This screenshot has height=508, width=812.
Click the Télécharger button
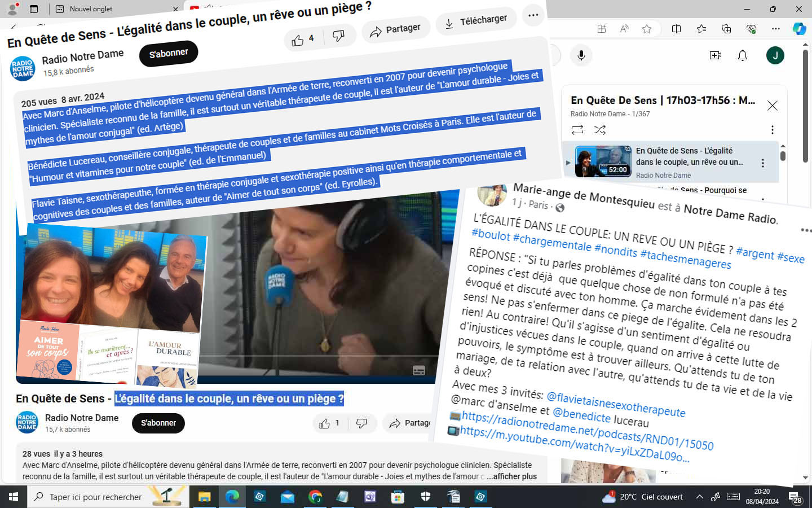tap(476, 21)
